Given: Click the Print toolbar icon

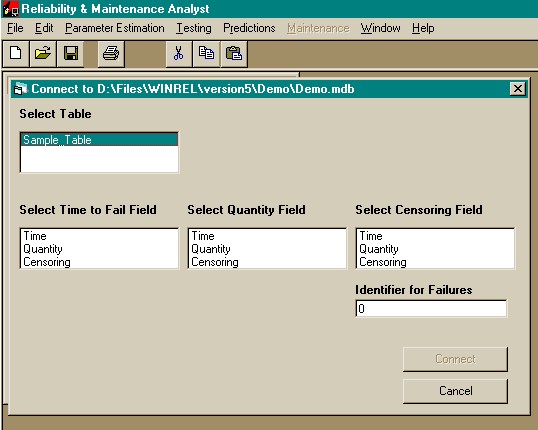Looking at the screenshot, I should coord(111,54).
